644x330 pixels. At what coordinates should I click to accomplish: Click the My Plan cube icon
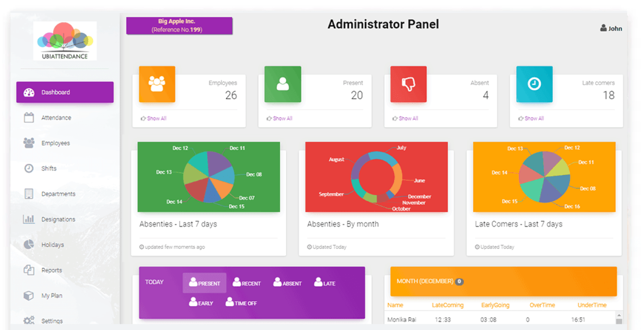coord(29,295)
